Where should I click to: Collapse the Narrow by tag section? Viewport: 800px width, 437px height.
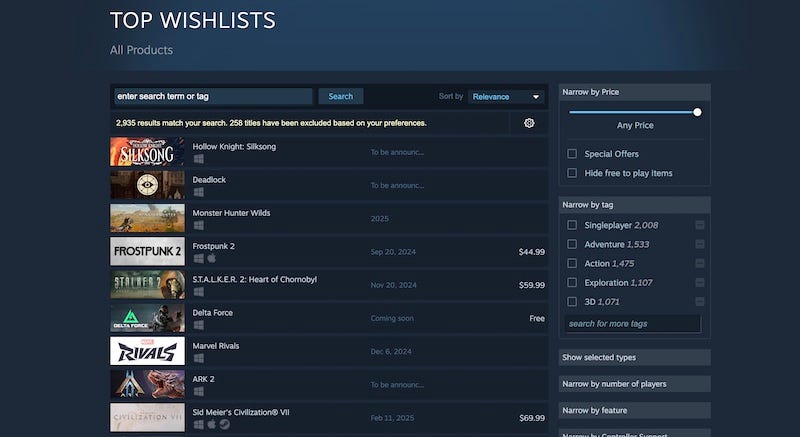634,204
